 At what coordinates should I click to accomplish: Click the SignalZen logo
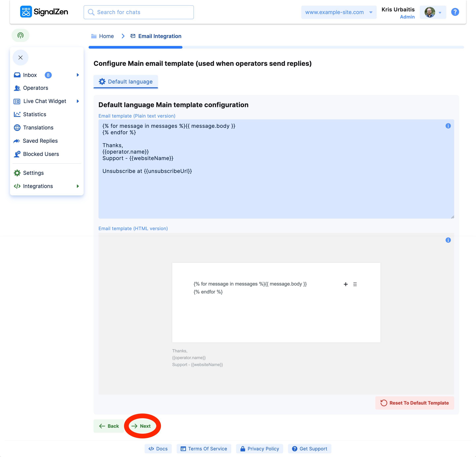44,12
